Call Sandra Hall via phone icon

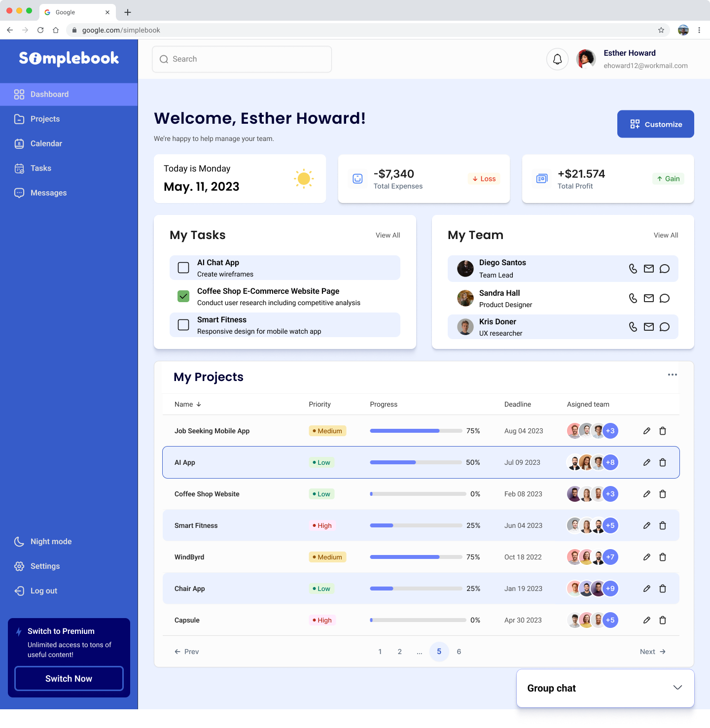[633, 298]
